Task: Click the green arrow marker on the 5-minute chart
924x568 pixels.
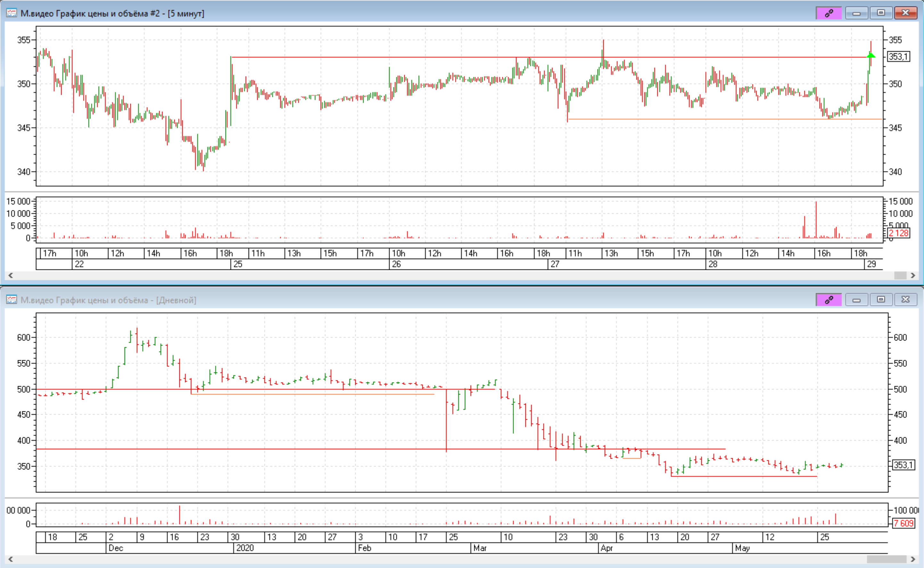Action: (x=870, y=56)
